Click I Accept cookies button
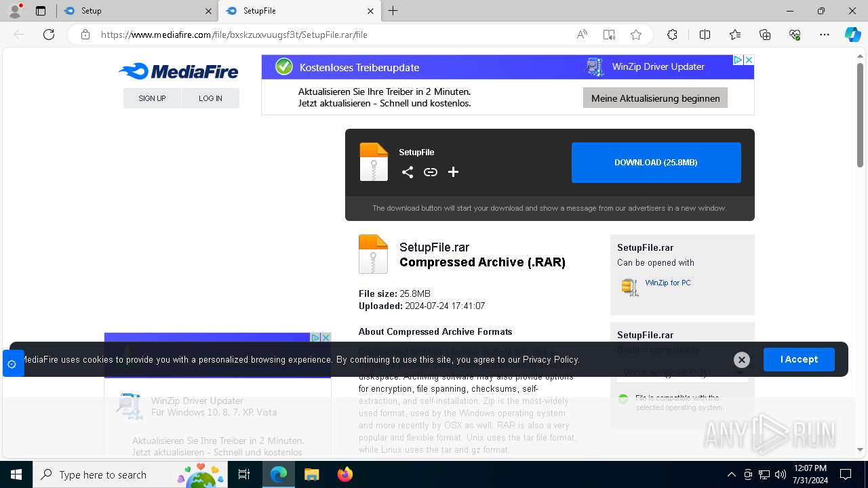Screen dimensions: 868x488 (799, 359)
